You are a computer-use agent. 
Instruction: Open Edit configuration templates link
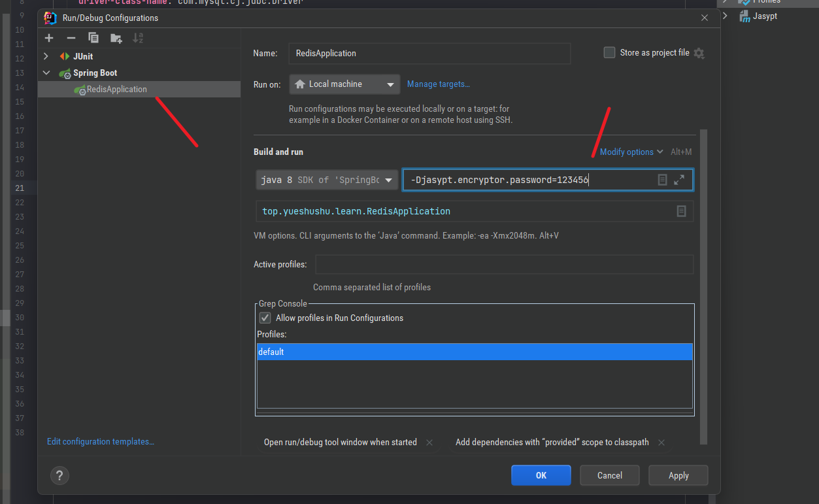[101, 442]
